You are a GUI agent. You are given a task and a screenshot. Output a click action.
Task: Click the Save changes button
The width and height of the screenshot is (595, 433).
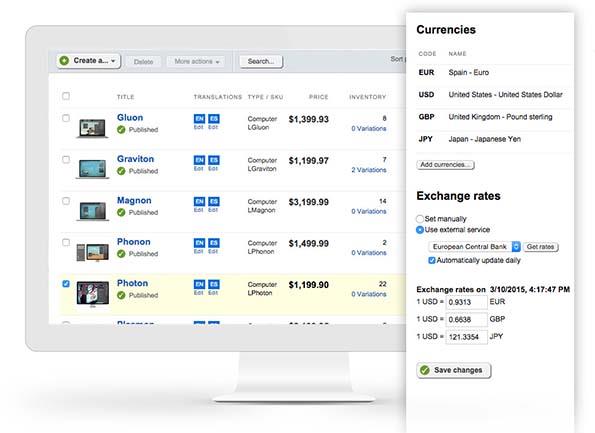pos(454,370)
